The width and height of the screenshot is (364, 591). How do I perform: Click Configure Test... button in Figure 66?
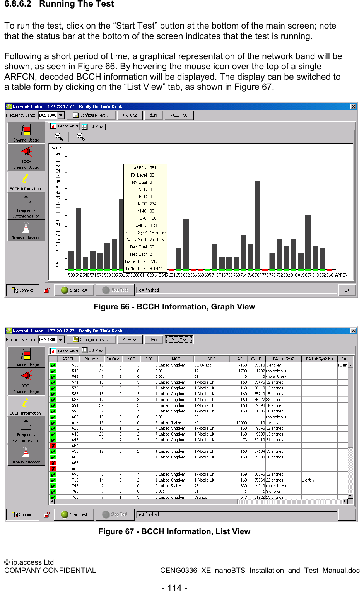[x=91, y=115]
